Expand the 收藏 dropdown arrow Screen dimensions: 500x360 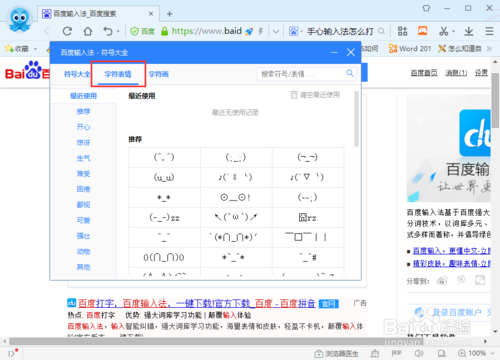(x=35, y=49)
